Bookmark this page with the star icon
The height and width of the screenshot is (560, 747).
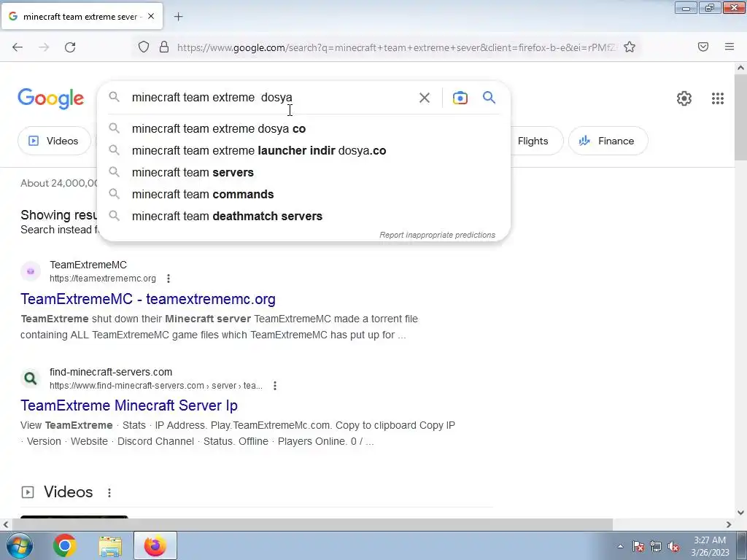coord(630,47)
